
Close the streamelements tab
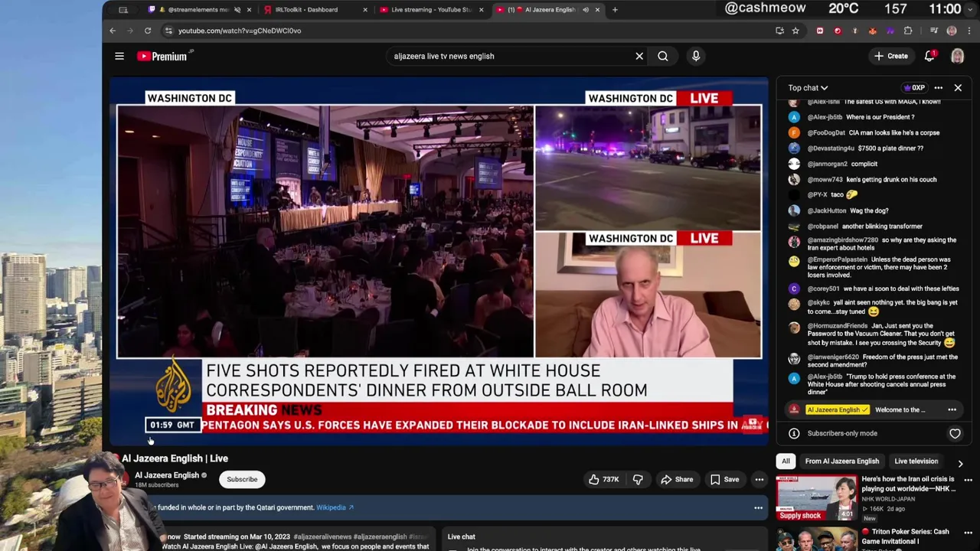coord(249,10)
